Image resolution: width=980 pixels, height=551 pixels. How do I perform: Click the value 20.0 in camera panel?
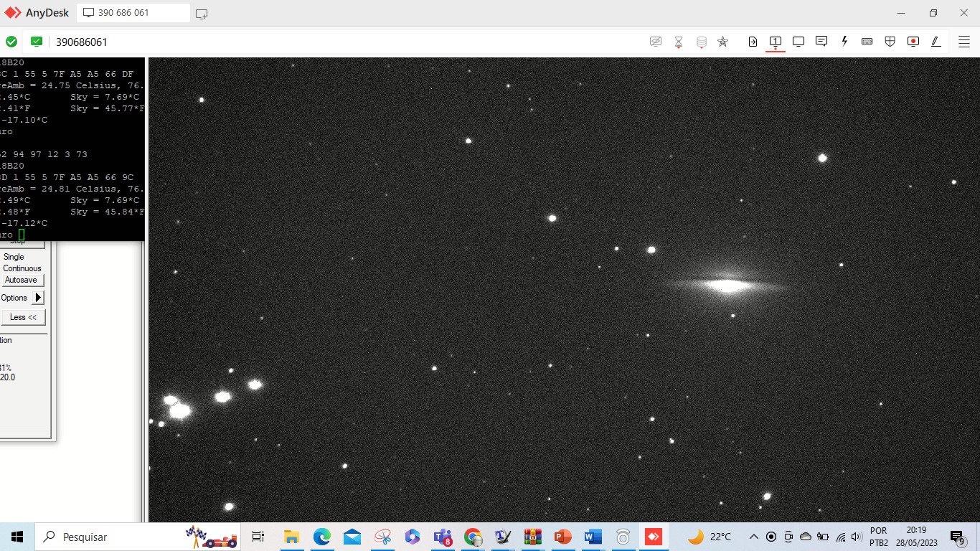(x=7, y=377)
